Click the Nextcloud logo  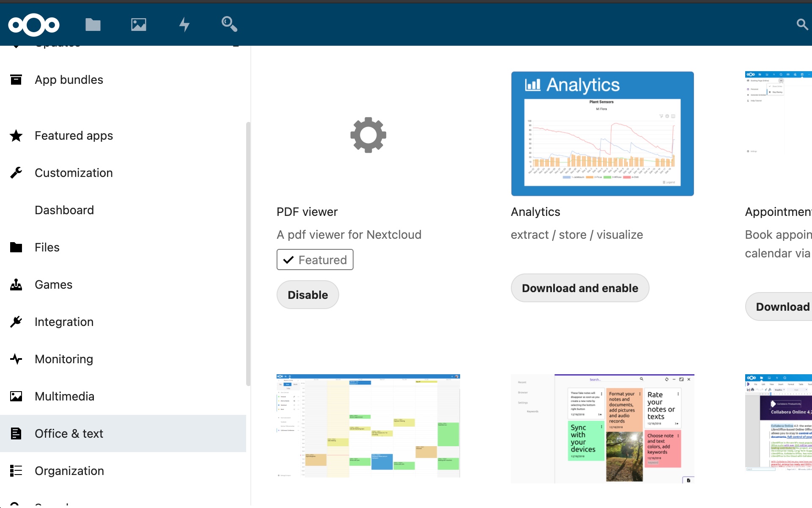[x=34, y=25]
